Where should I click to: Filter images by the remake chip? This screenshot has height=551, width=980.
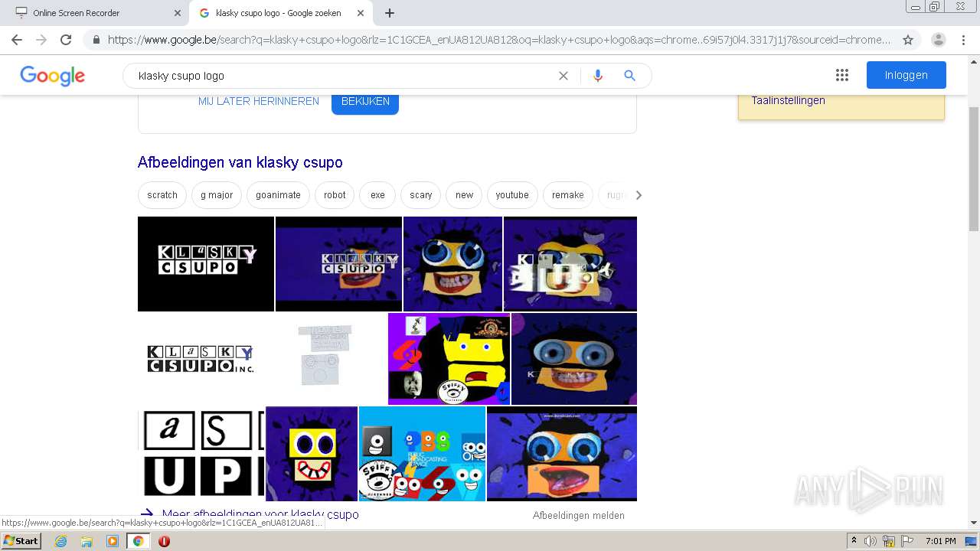[568, 195]
